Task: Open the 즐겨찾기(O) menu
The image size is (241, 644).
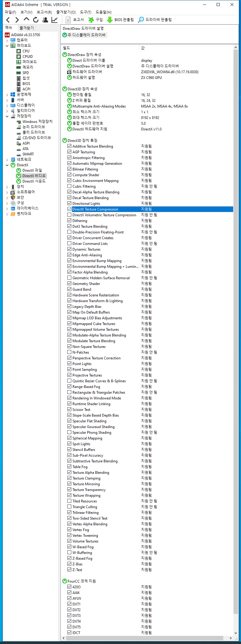Action: (x=66, y=12)
